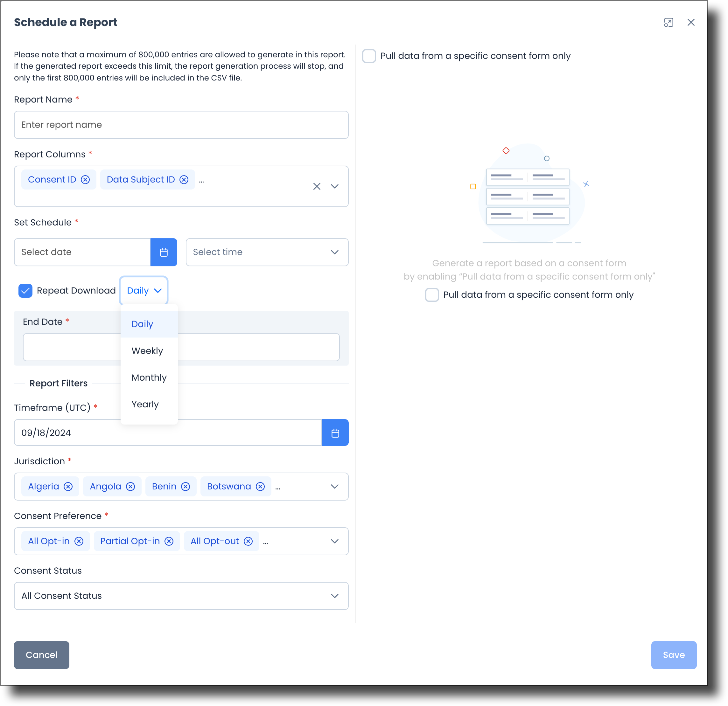Uncheck the Repeat Download option
The width and height of the screenshot is (728, 706).
(x=25, y=291)
